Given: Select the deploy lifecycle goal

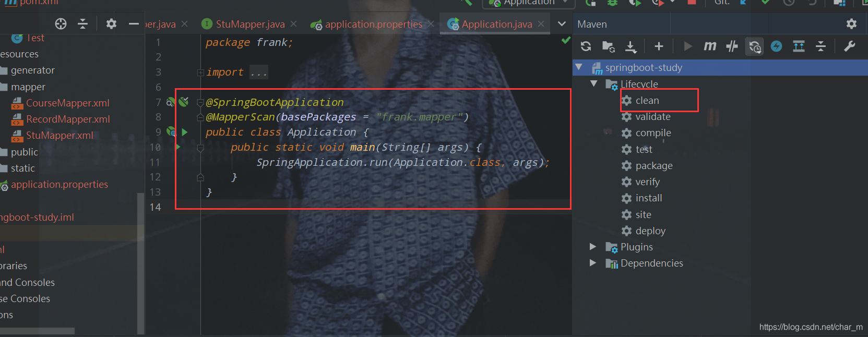Looking at the screenshot, I should [650, 231].
